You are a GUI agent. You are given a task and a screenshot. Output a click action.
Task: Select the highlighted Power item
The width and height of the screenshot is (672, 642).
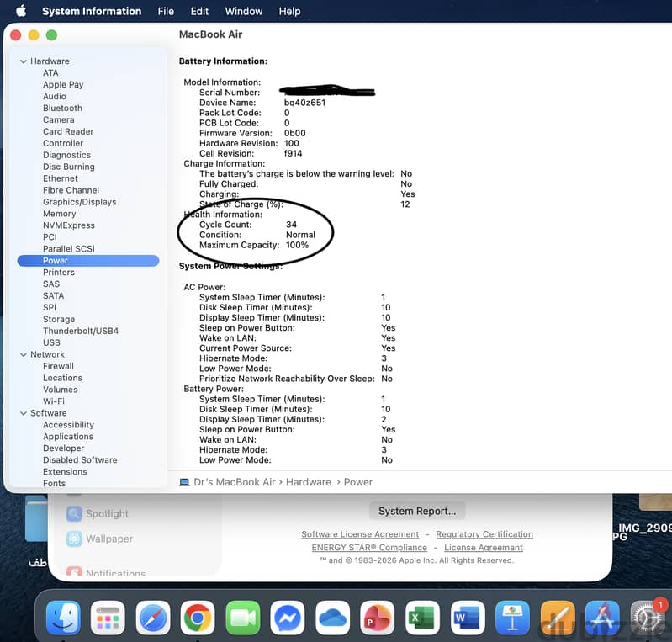[87, 261]
